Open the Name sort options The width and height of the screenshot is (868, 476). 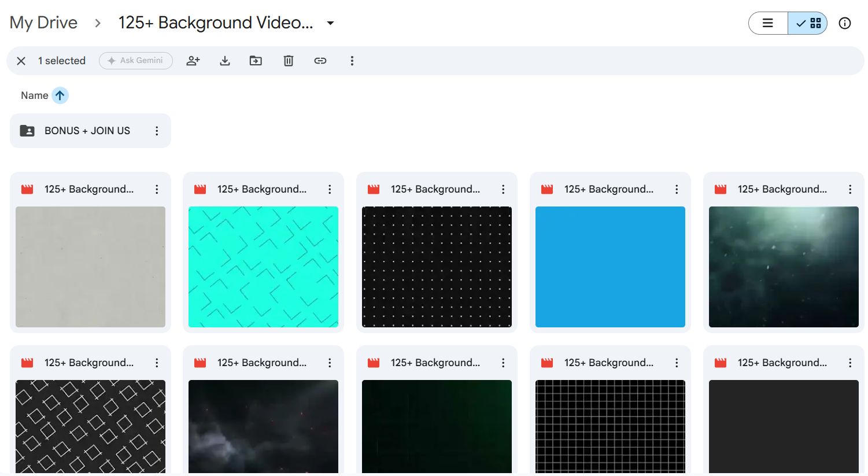pos(35,95)
